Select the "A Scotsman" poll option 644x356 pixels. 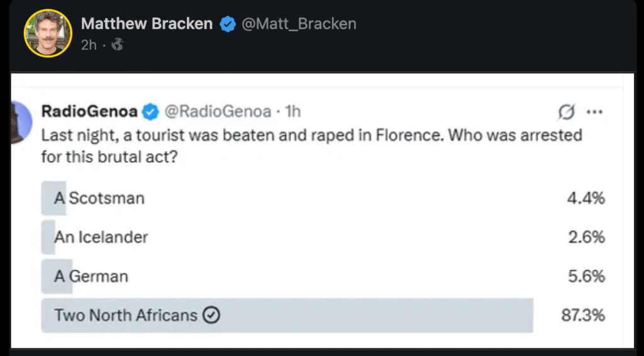[99, 198]
